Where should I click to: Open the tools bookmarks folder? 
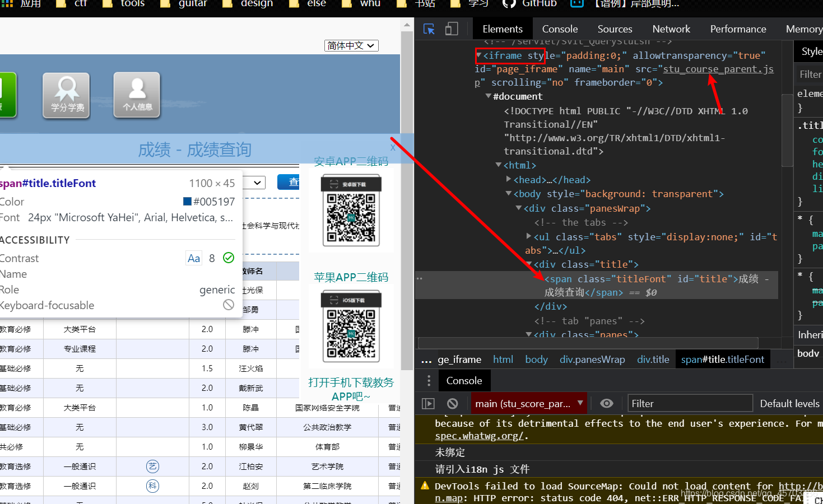pyautogui.click(x=124, y=3)
